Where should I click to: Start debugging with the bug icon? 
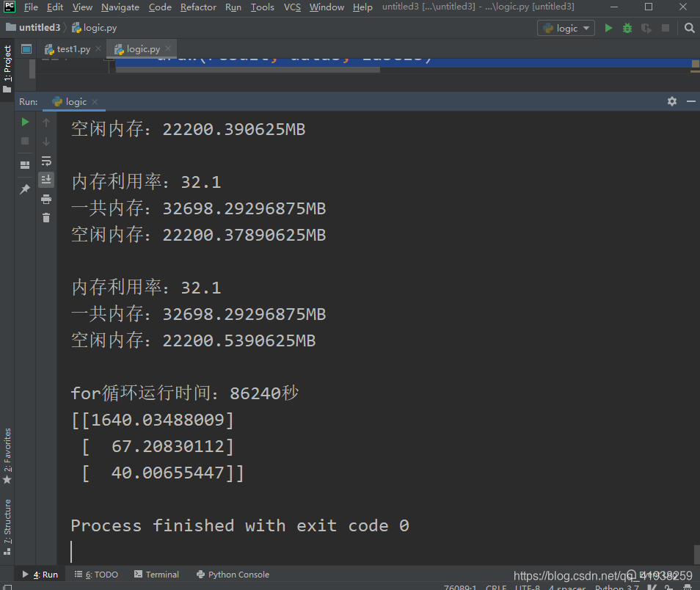point(627,28)
